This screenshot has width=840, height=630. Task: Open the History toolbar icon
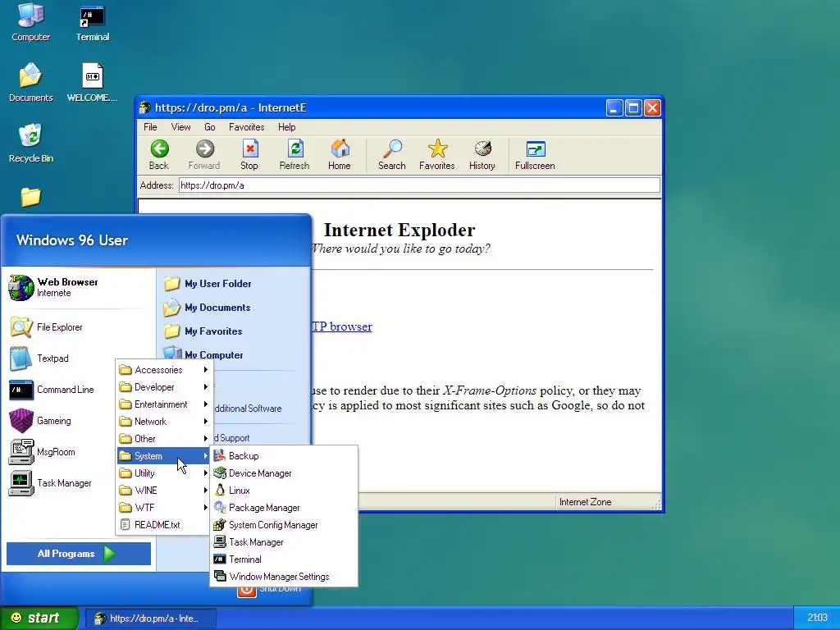(x=482, y=155)
